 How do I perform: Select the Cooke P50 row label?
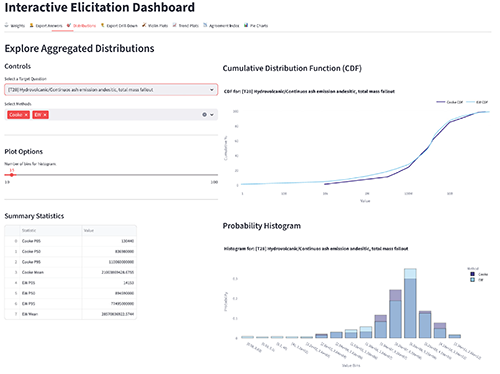[31, 251]
